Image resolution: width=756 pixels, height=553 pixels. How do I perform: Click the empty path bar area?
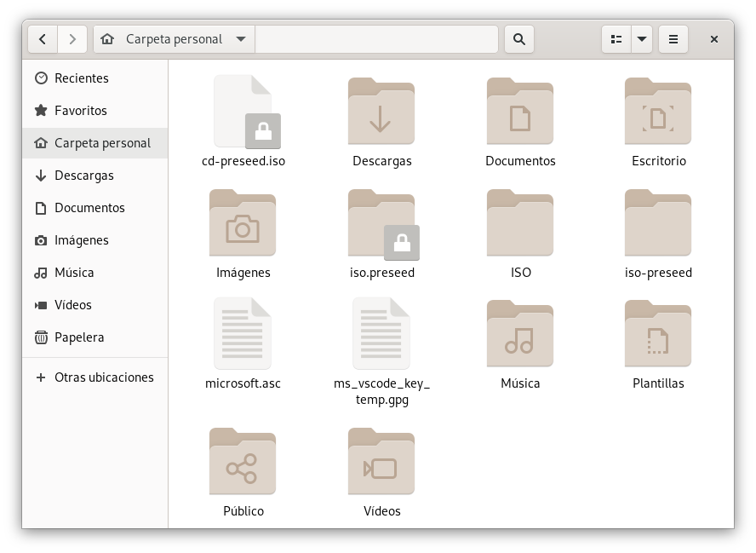click(376, 39)
